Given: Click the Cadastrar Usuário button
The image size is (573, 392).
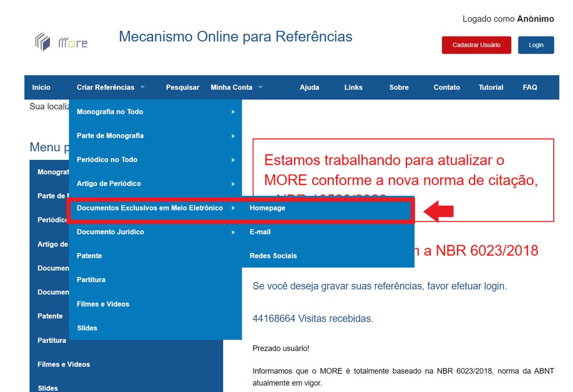Looking at the screenshot, I should point(476,45).
